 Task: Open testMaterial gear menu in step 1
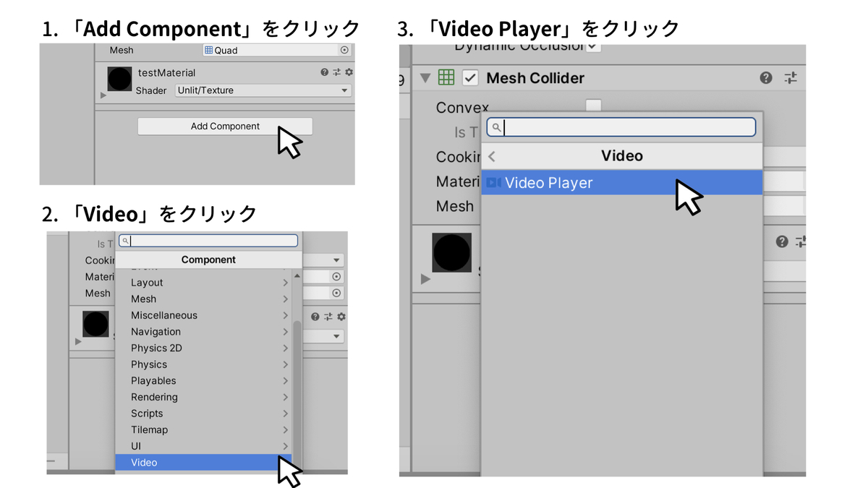349,72
